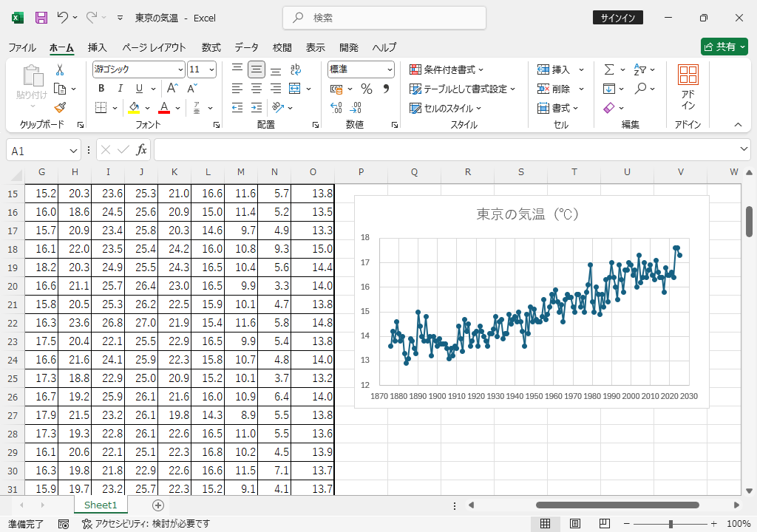Click Merge and Center icon

pos(294,89)
